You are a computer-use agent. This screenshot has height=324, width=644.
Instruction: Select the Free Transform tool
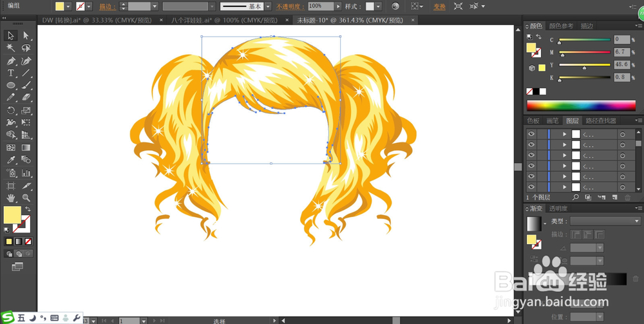click(26, 122)
